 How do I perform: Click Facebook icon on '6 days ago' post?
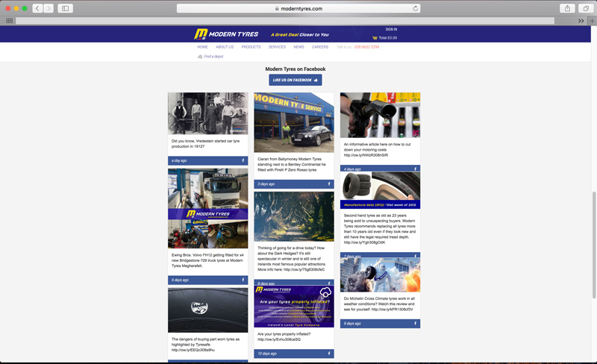[x=243, y=280]
